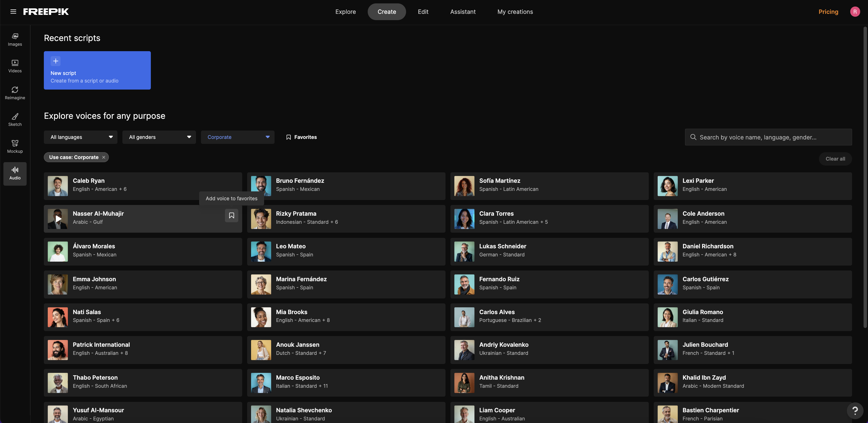Expand the All languages dropdown
868x423 pixels.
81,137
